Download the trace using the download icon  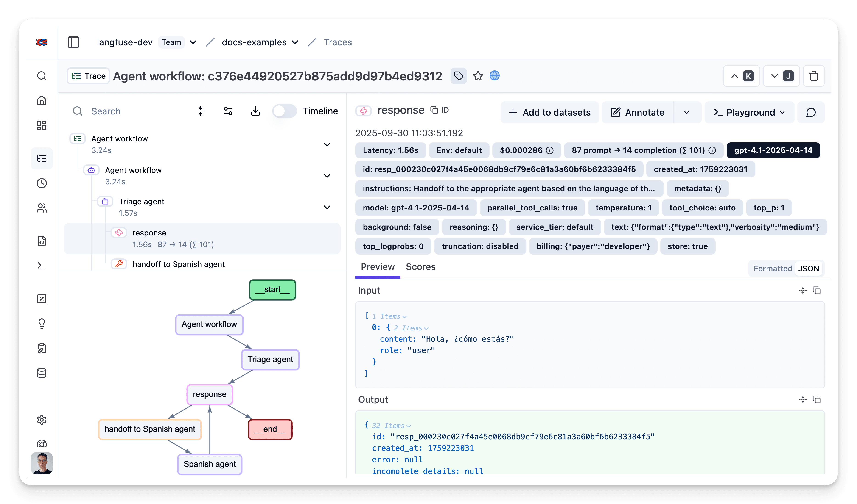click(x=256, y=111)
